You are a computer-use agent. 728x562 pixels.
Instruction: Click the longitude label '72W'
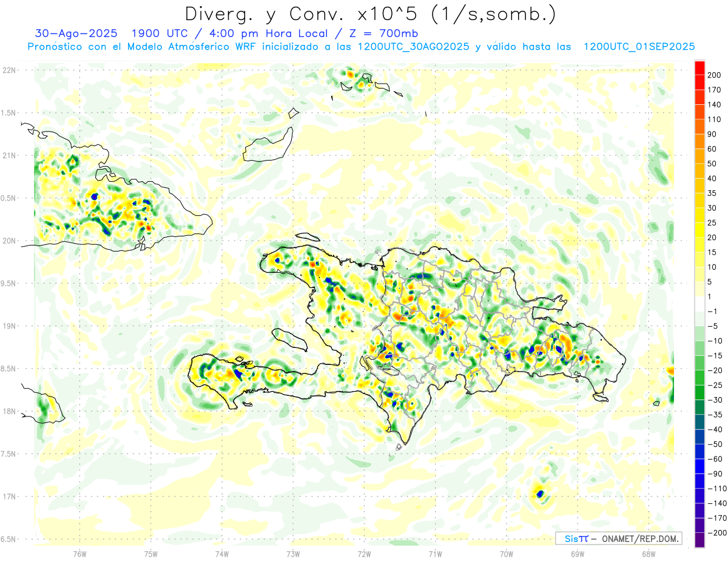coord(364,554)
